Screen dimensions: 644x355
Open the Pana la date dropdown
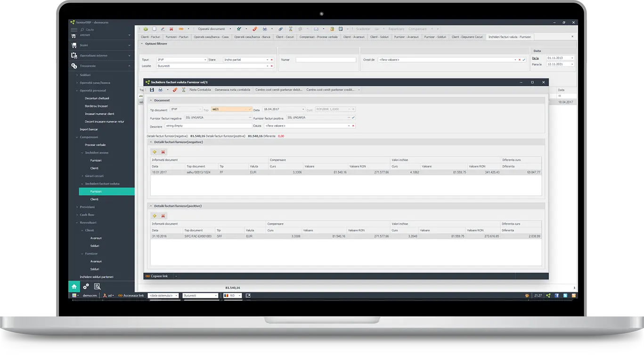coord(572,64)
